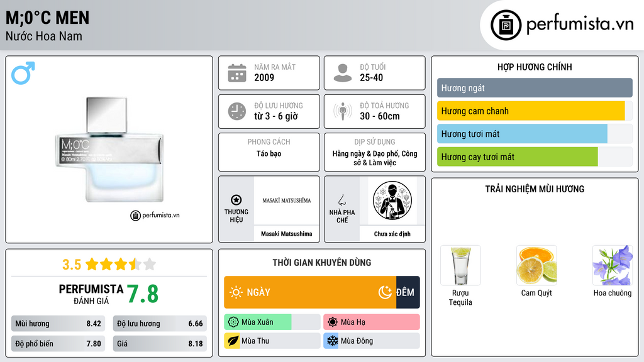Image resolution: width=644 pixels, height=362 pixels.
Task: Click the release year 2009
Action: pyautogui.click(x=264, y=77)
